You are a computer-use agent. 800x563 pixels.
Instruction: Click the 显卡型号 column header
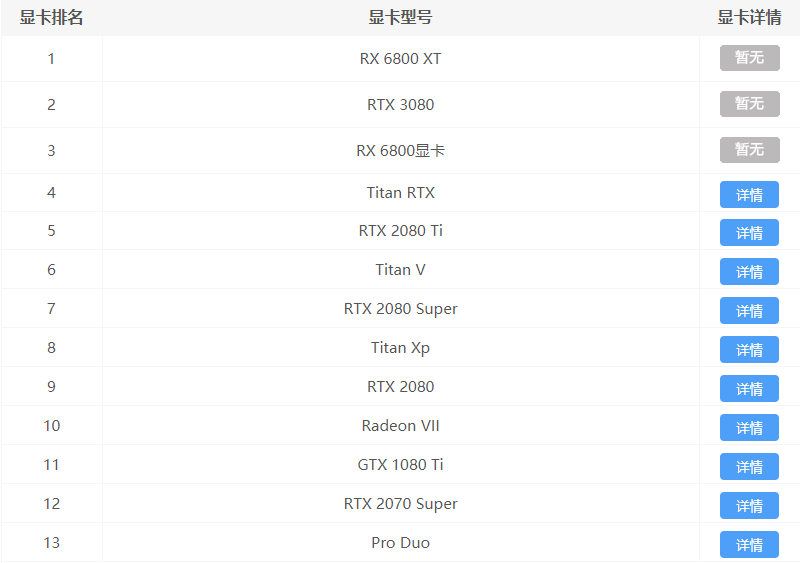coord(400,17)
